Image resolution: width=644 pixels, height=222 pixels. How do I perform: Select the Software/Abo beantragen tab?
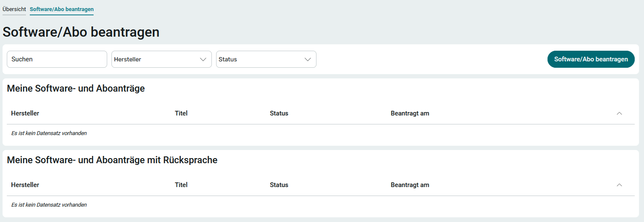[62, 9]
